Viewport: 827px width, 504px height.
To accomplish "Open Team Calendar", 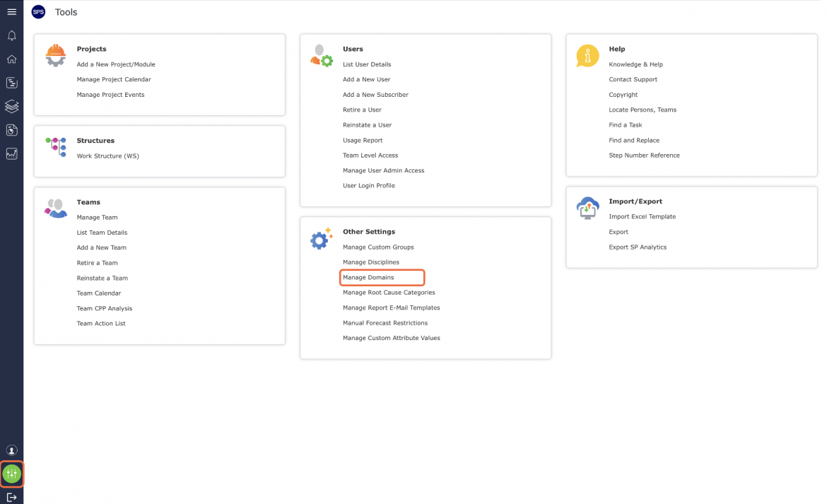I will [x=99, y=293].
